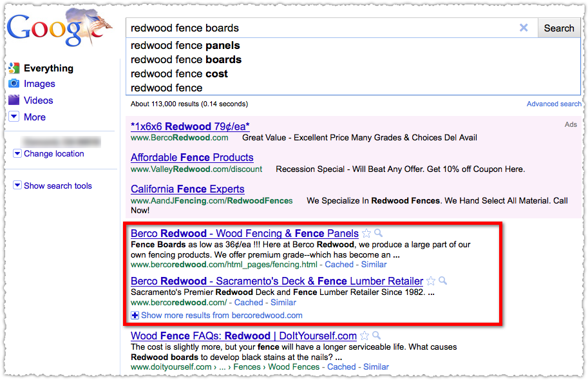The height and width of the screenshot is (380, 588).
Task: Switch to Videos results
Action: [38, 100]
